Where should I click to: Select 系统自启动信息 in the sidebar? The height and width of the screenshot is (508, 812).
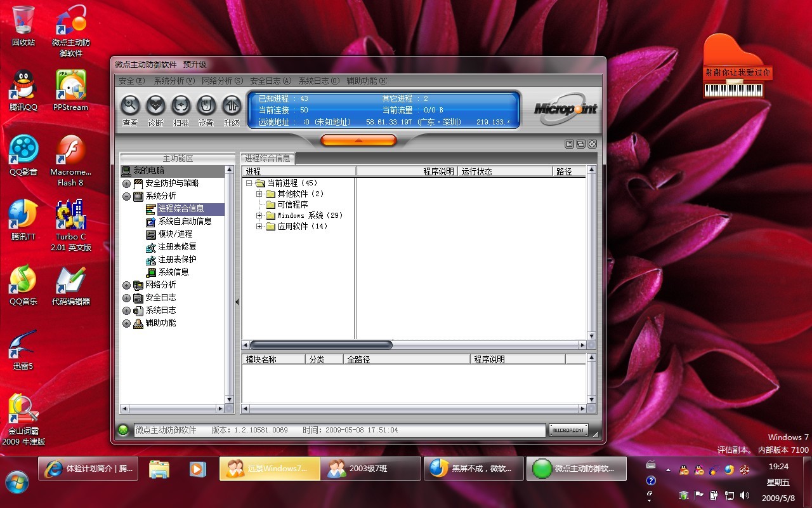(185, 222)
